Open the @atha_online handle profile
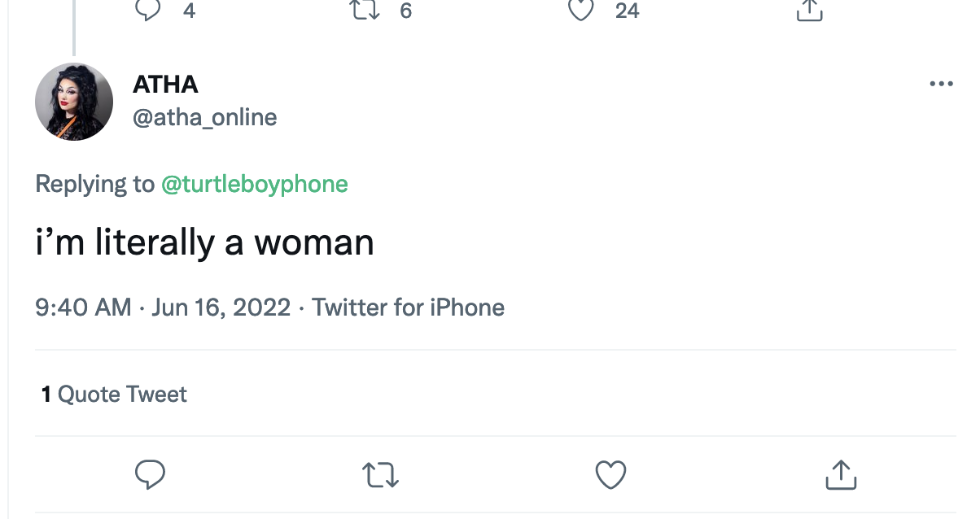The image size is (980, 519). click(x=204, y=117)
